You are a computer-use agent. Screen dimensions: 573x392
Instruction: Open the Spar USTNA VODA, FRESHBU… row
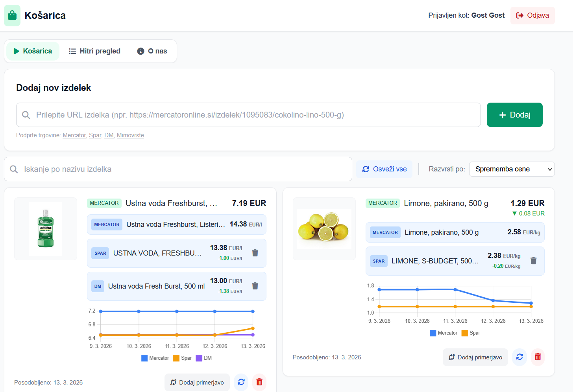[177, 253]
